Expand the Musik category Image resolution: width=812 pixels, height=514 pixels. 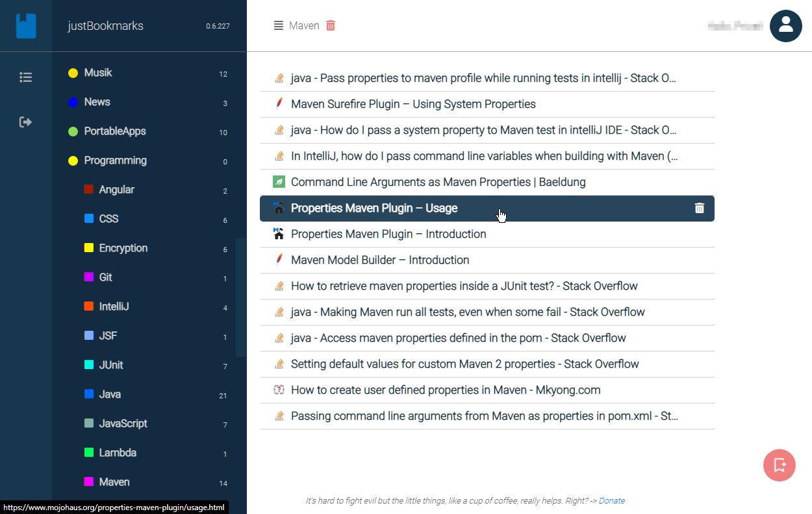(97, 72)
